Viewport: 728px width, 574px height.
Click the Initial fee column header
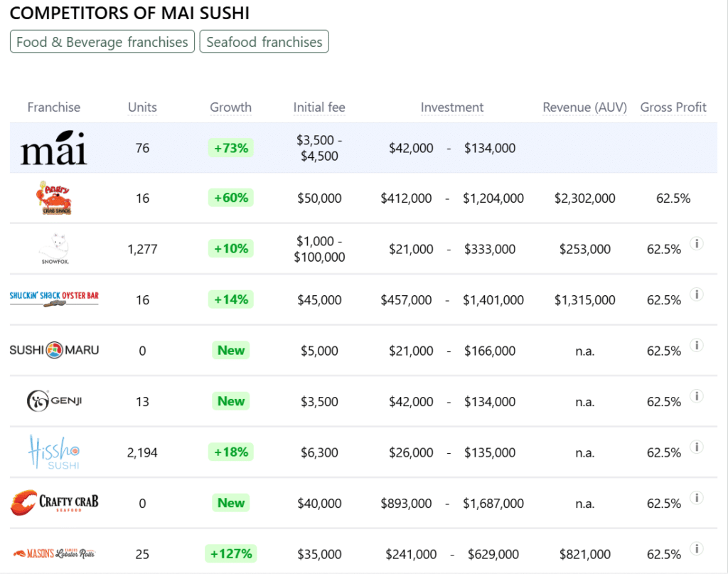[x=319, y=107]
